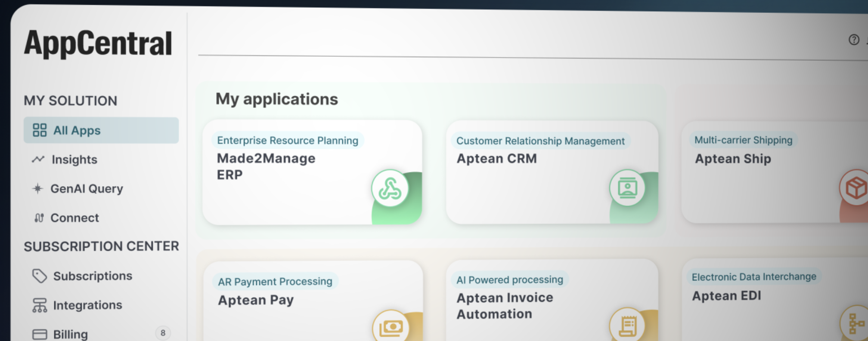Click the AI Powered processing tag

pos(510,280)
